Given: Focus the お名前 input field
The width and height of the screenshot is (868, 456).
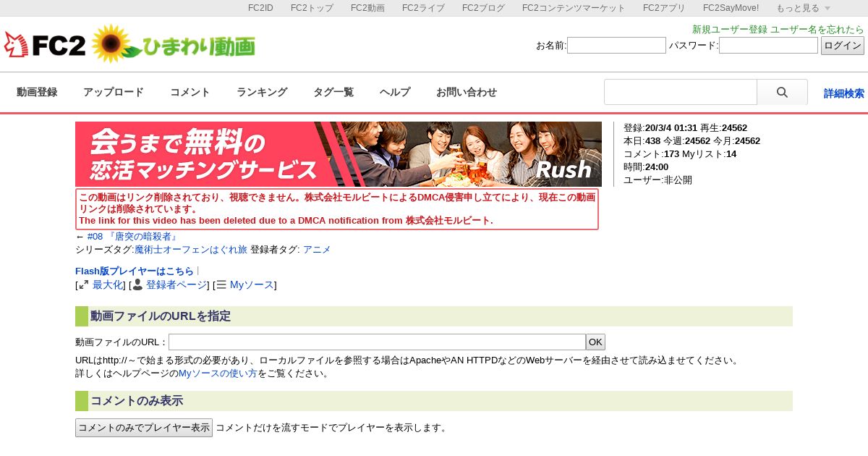Looking at the screenshot, I should click(616, 46).
